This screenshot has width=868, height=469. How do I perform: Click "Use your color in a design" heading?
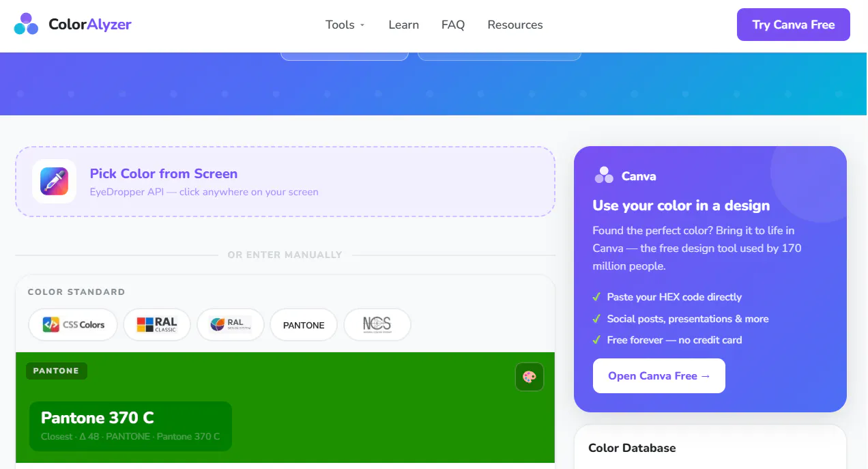681,205
